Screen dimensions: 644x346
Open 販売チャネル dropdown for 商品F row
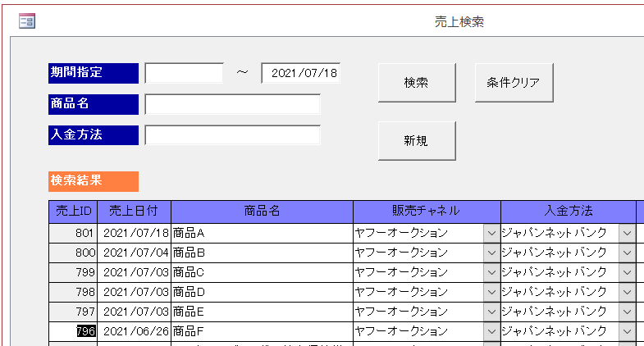click(x=491, y=331)
